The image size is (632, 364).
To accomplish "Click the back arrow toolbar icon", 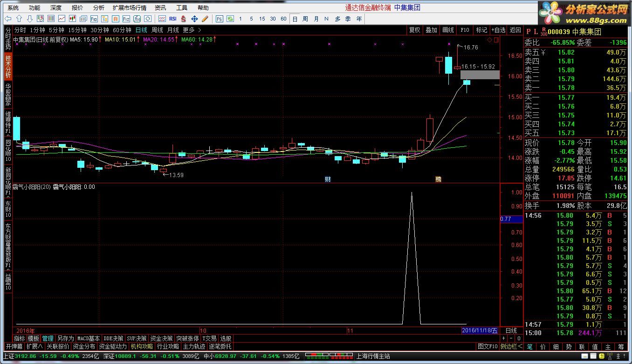I will tap(8, 19).
